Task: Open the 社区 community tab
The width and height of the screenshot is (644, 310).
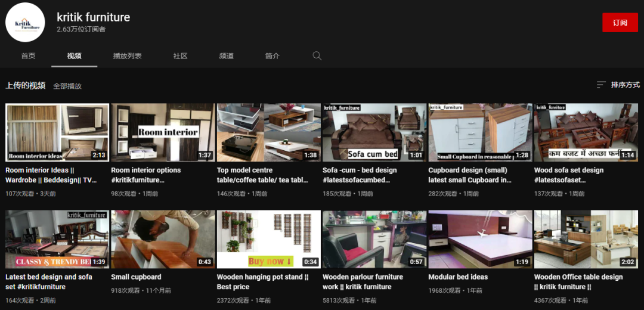Action: click(x=180, y=56)
